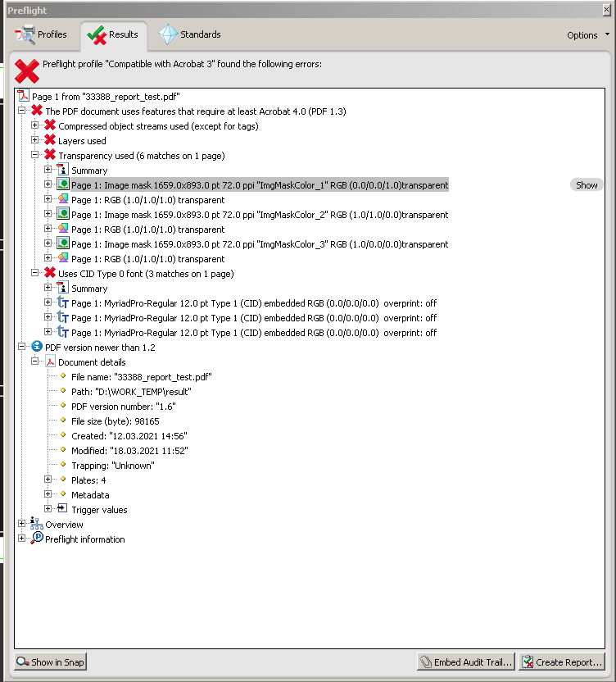Collapse the Transparency used node

pos(34,155)
